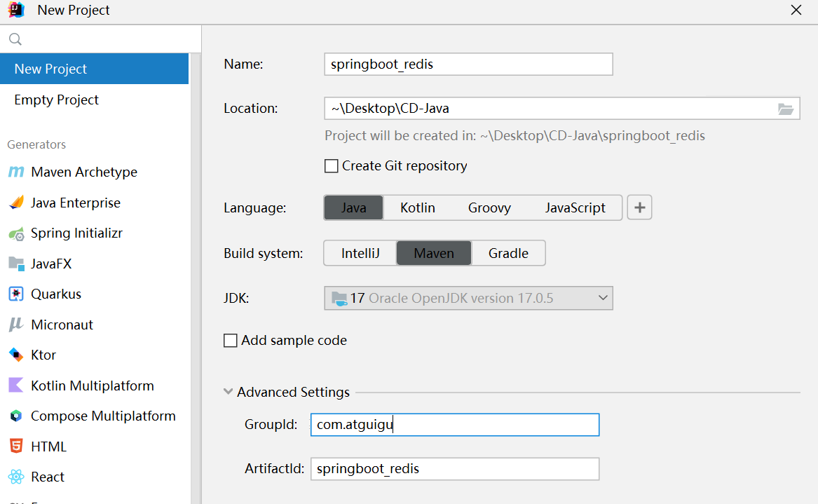Choose Empty Project in the sidebar

95,100
